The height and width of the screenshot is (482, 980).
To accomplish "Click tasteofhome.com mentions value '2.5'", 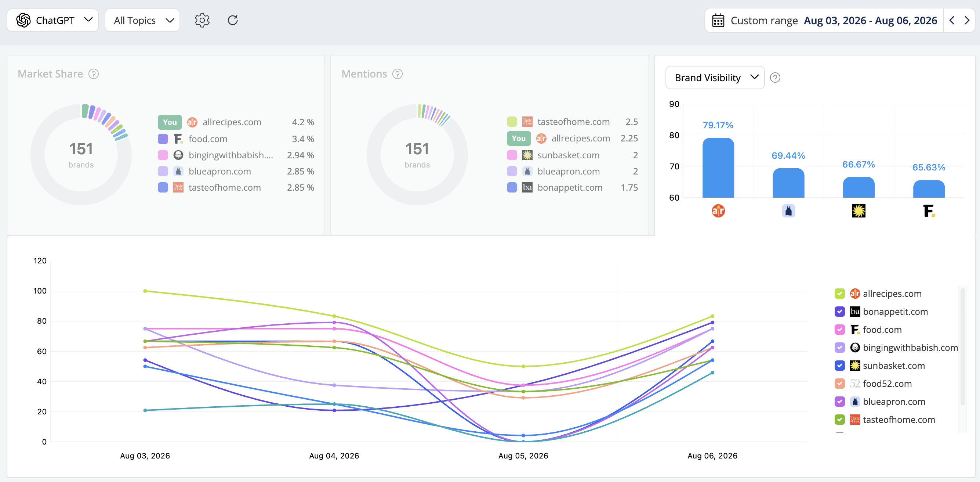I will click(x=632, y=122).
